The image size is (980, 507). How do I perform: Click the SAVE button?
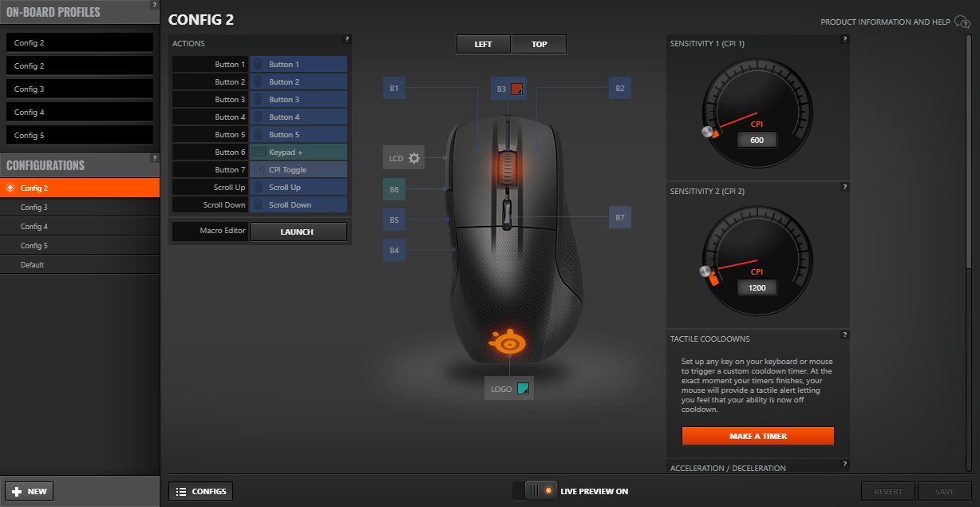(x=945, y=491)
